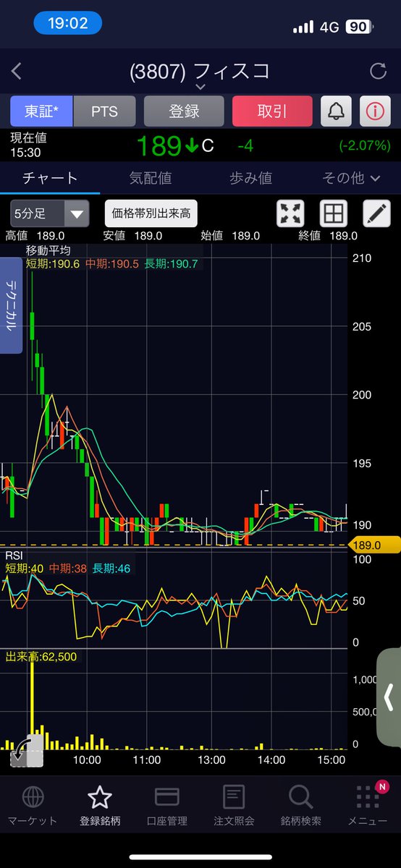This screenshot has height=868, width=401.
Task: Switch to the チャート tab
Action: coord(50,177)
